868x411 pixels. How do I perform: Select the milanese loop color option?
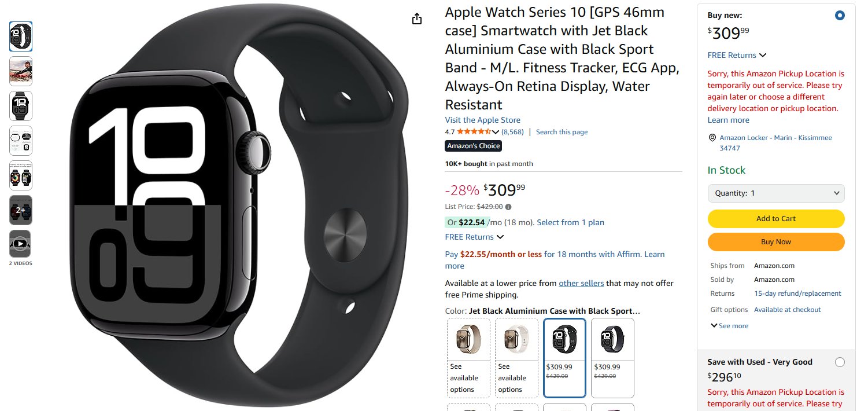[x=468, y=358]
